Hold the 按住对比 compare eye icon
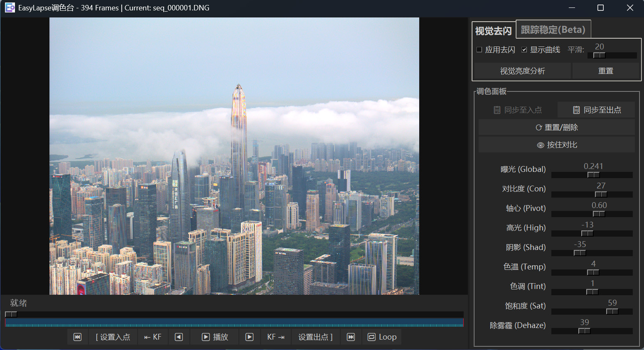 541,144
